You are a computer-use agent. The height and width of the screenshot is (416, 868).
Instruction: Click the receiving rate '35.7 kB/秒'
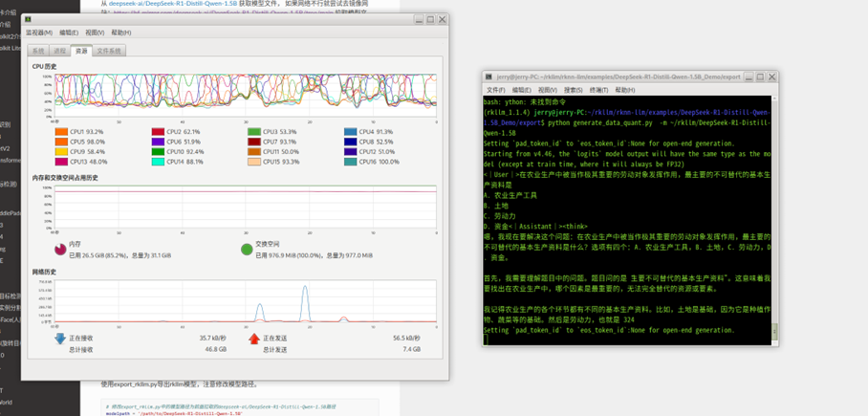[x=212, y=338]
